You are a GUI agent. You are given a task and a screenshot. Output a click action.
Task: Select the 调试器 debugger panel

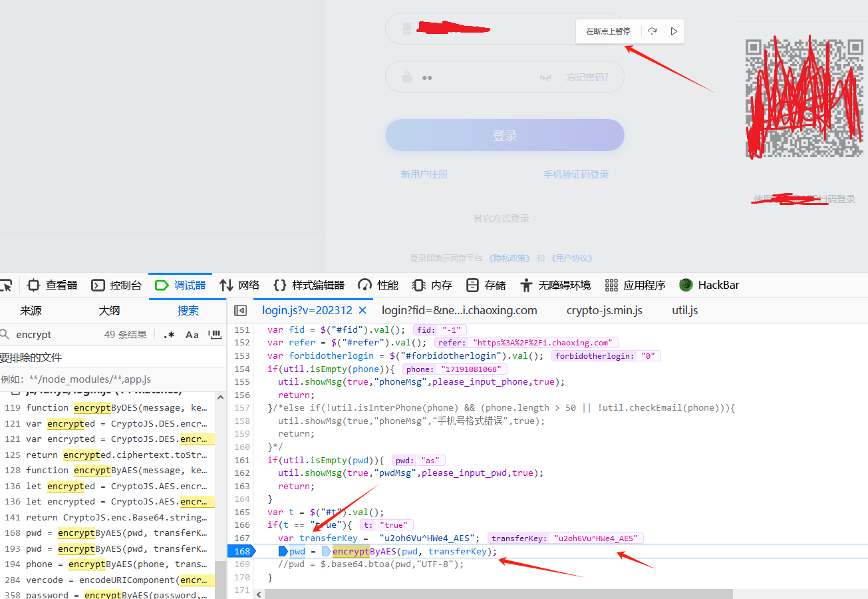pos(180,286)
